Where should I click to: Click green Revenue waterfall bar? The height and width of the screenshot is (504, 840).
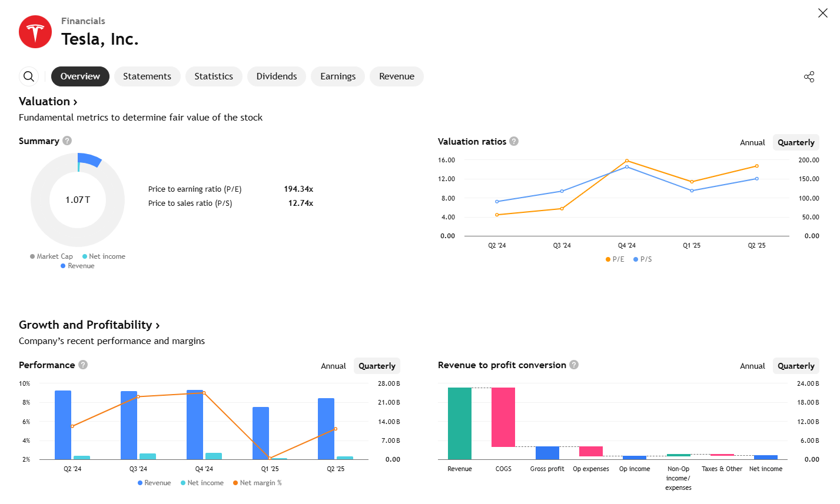tap(460, 423)
